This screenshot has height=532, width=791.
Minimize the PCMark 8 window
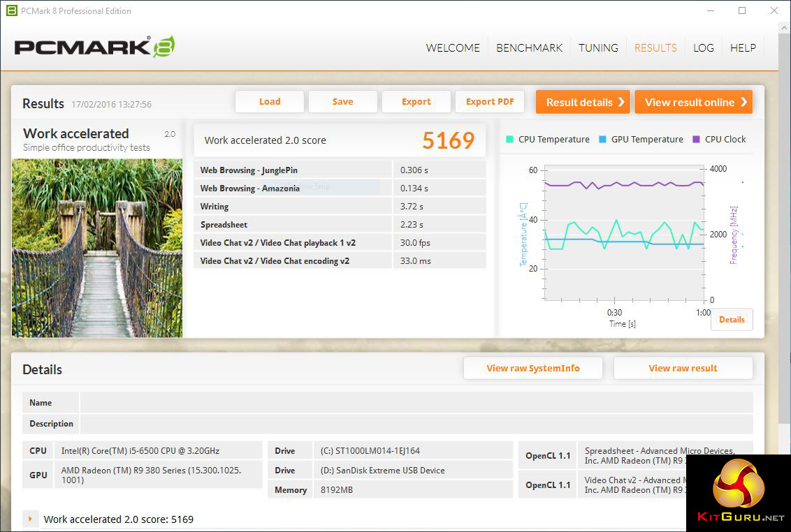pyautogui.click(x=710, y=10)
